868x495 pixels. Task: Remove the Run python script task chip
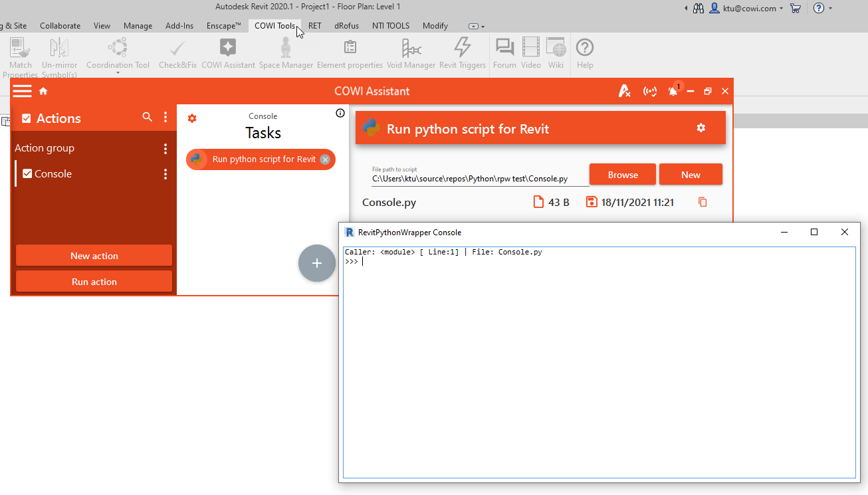click(x=325, y=159)
